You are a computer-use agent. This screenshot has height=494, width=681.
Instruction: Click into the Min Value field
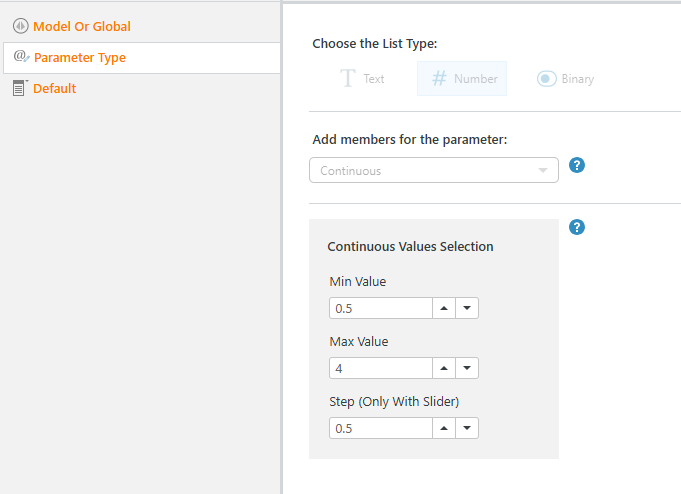[x=380, y=308]
